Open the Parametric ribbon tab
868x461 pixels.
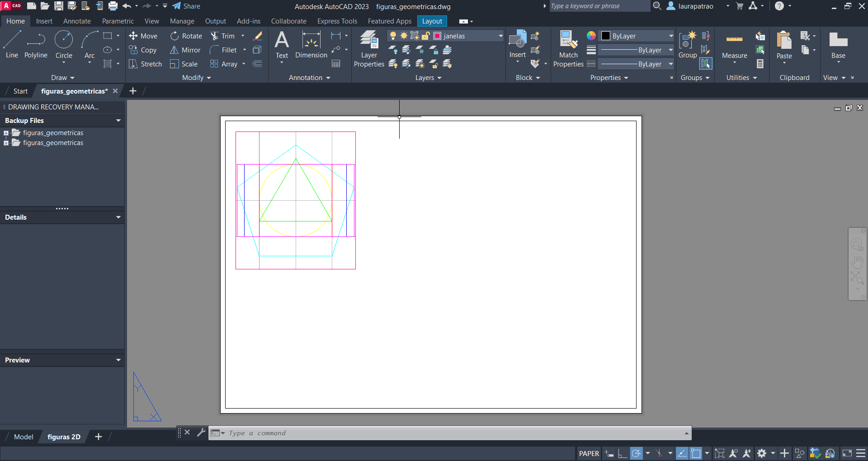click(x=118, y=21)
